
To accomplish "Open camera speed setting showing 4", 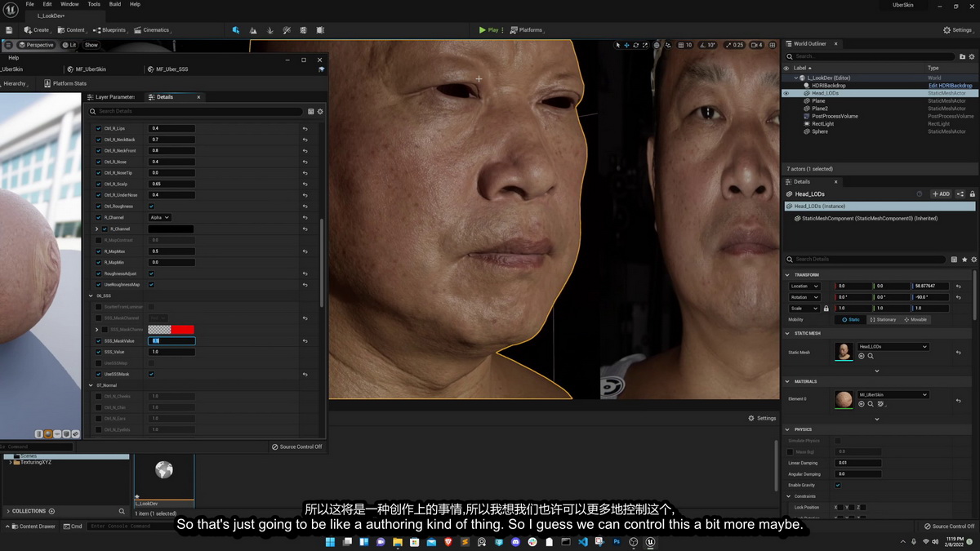I will click(756, 45).
